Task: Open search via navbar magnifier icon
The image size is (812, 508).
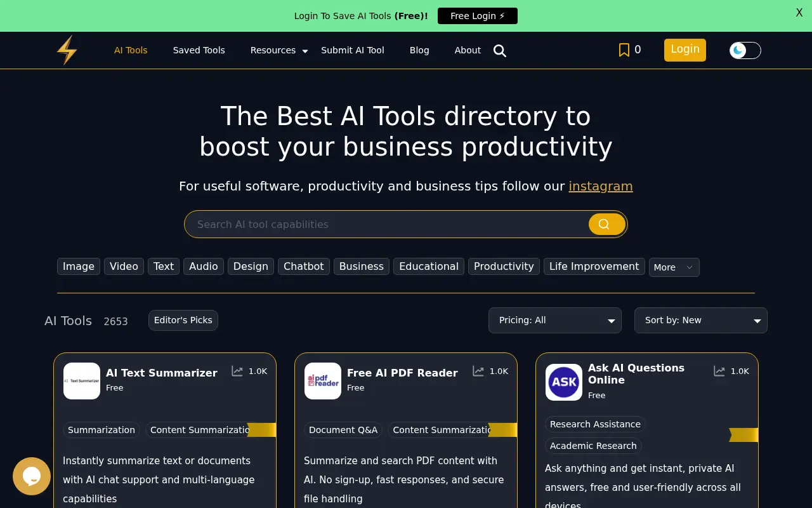Action: click(500, 51)
